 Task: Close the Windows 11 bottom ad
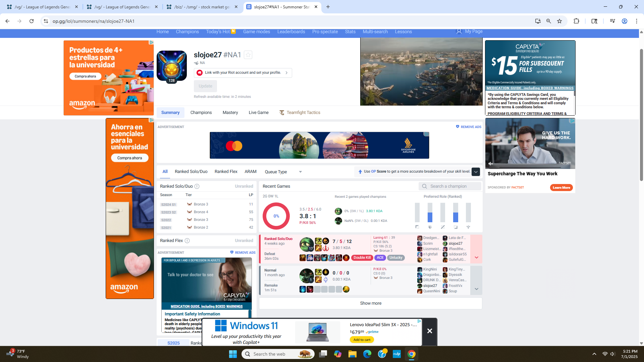[429, 331]
